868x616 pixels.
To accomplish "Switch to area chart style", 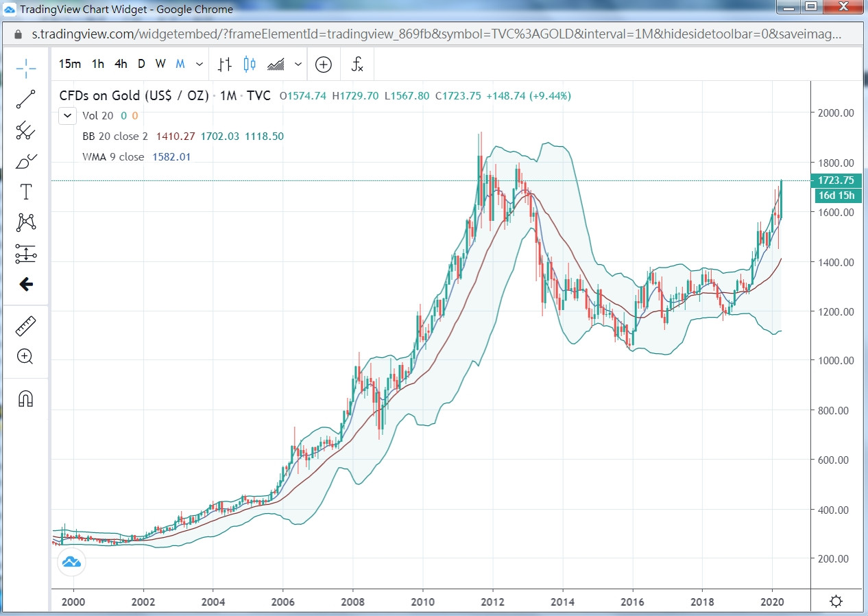I will tap(276, 64).
